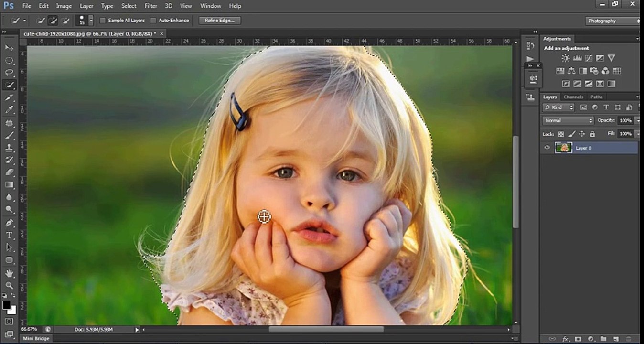Image resolution: width=644 pixels, height=344 pixels.
Task: Choose Subtract from selection mode
Action: (x=65, y=21)
